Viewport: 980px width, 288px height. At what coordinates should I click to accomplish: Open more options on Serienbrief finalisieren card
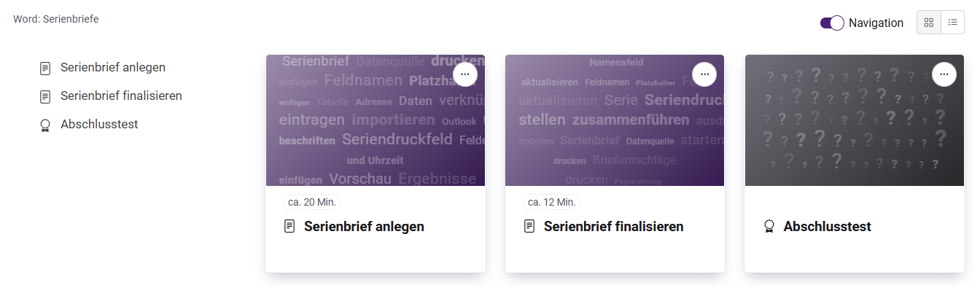point(704,74)
